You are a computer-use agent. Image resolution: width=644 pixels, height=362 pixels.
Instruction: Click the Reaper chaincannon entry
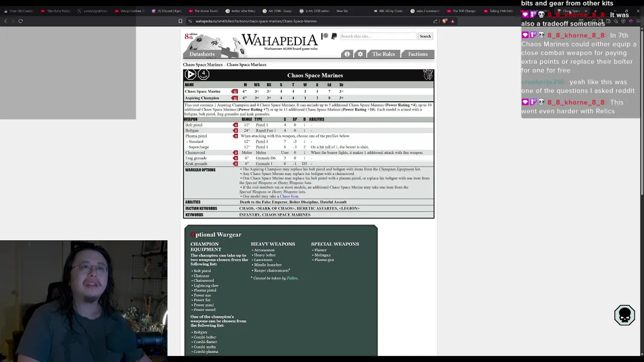272,270
